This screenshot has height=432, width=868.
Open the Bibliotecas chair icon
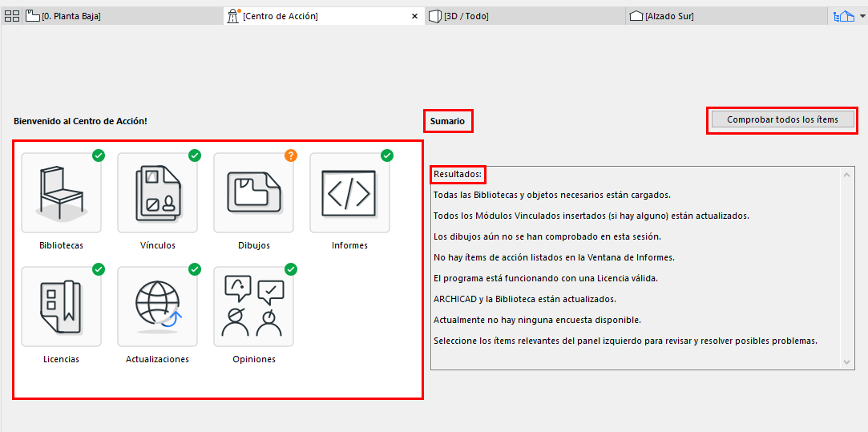tap(62, 192)
